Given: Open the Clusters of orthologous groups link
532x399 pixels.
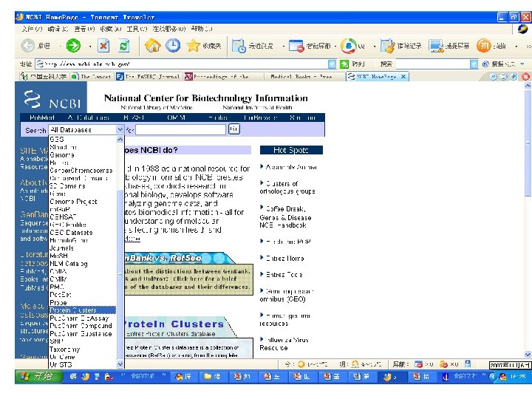Looking at the screenshot, I should (287, 187).
